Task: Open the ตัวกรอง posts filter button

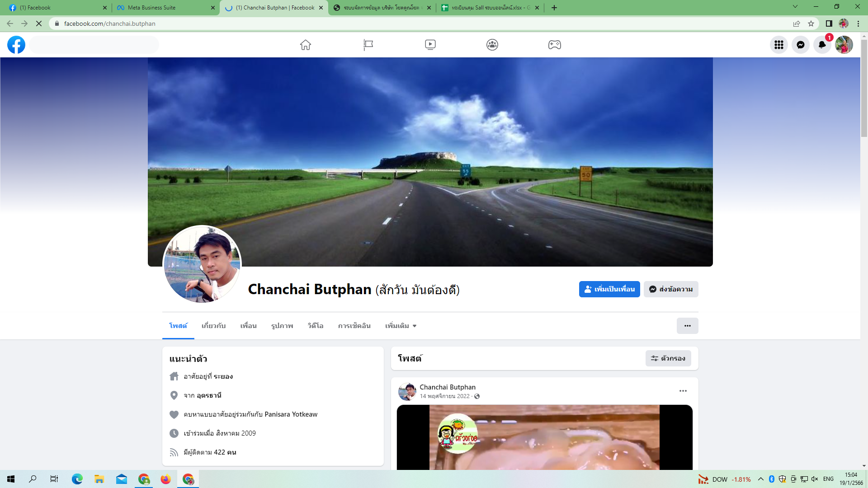Action: (668, 358)
